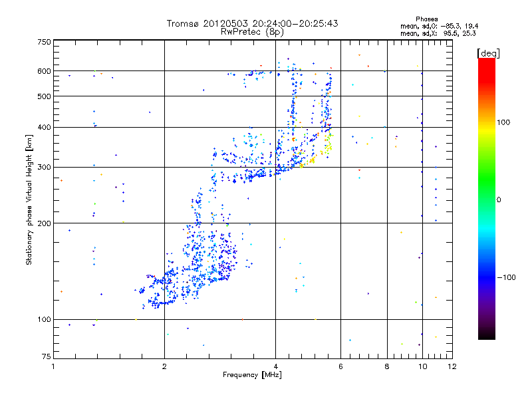This screenshot has width=532, height=399.
Task: Click the colorbar tick label '100'
Action: (x=503, y=122)
